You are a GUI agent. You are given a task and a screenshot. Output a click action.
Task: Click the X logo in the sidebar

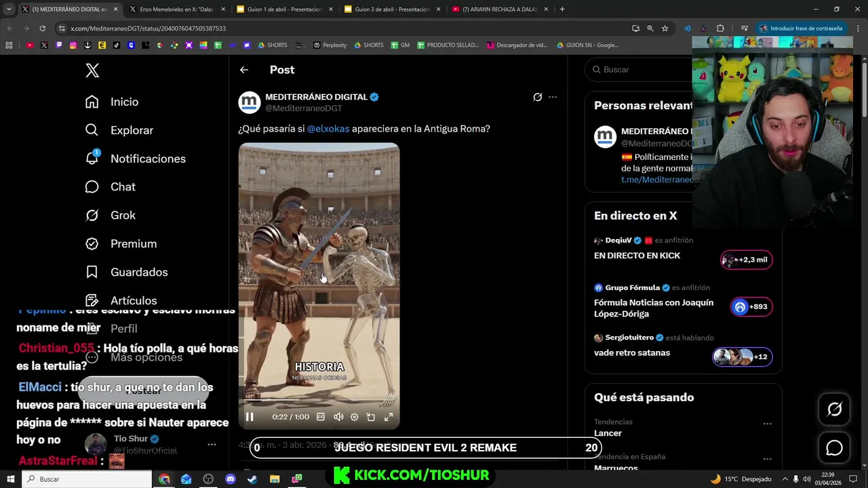pyautogui.click(x=92, y=70)
